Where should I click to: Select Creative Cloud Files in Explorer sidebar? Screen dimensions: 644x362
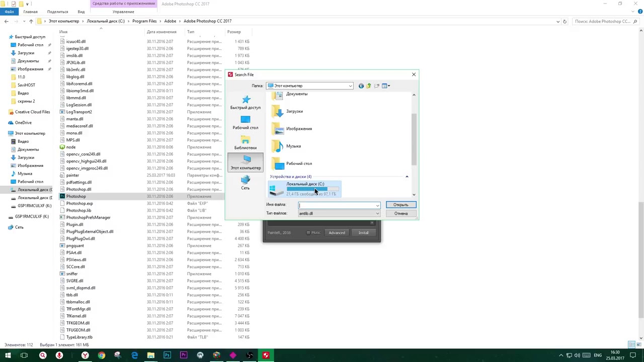[x=32, y=112]
